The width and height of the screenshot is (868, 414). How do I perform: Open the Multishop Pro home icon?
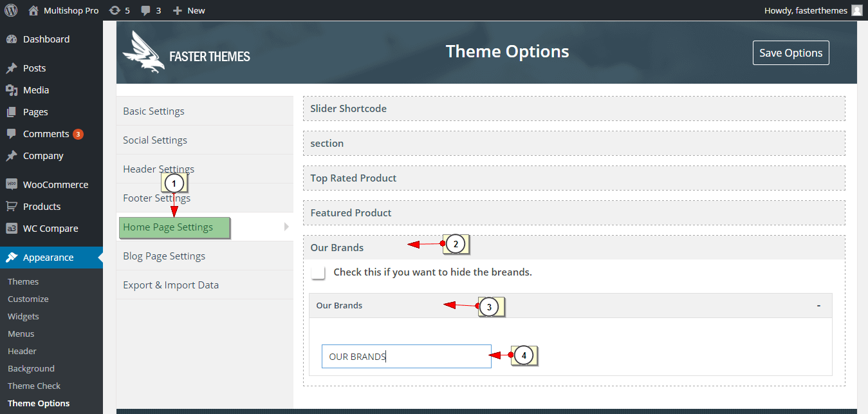34,10
